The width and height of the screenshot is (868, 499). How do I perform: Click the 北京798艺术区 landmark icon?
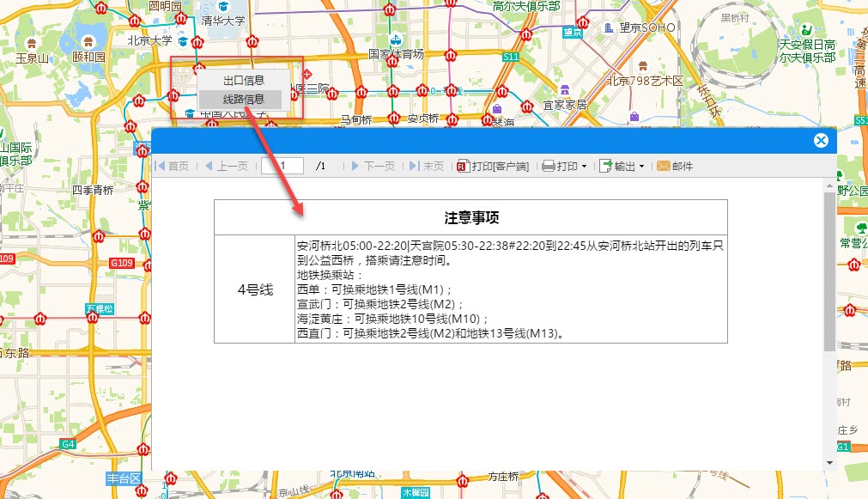pyautogui.click(x=643, y=66)
